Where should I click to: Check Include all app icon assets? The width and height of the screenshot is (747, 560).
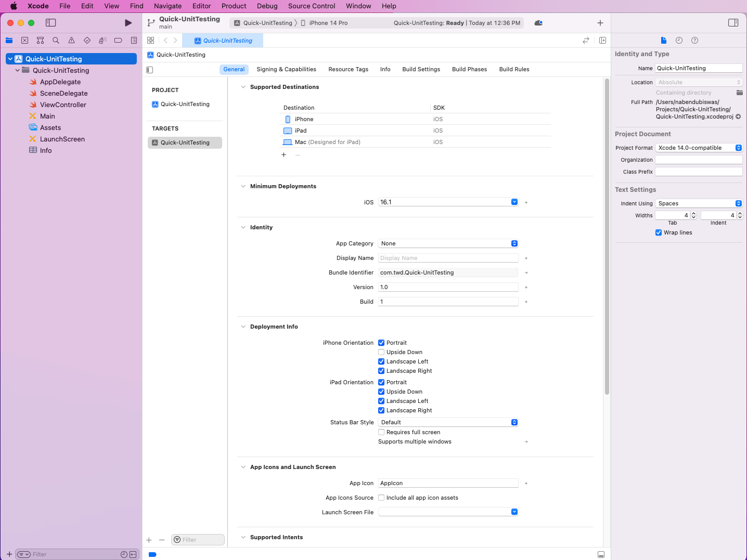click(x=381, y=498)
